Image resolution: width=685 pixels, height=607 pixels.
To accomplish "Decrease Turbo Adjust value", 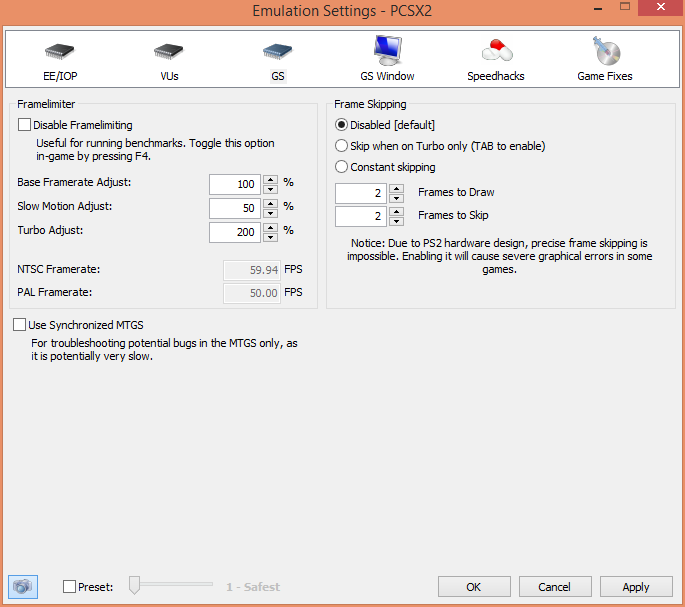I will [x=271, y=237].
